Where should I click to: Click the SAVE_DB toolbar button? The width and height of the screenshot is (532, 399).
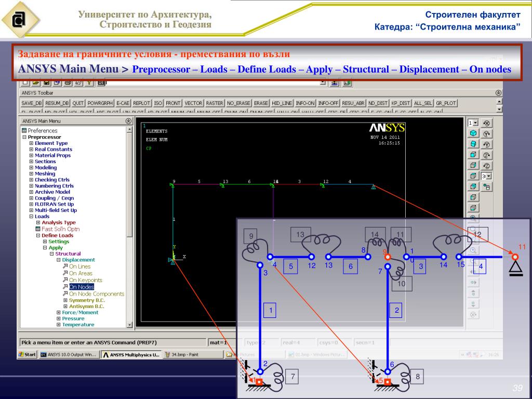tap(32, 103)
